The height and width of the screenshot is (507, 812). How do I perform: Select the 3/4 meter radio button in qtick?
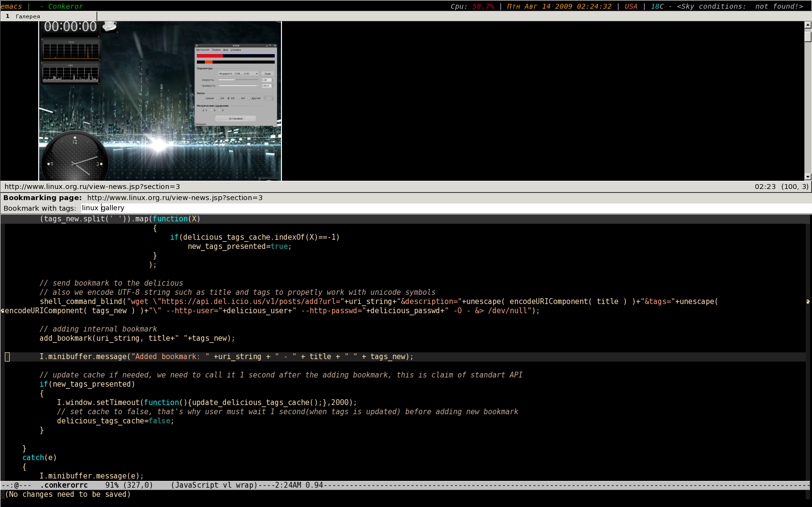click(229, 98)
